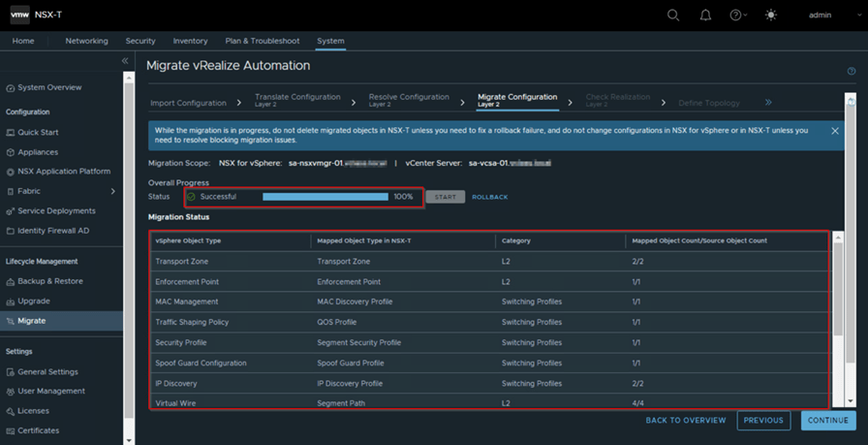
Task: Expand more wizard steps with double-arrow
Action: coord(768,102)
